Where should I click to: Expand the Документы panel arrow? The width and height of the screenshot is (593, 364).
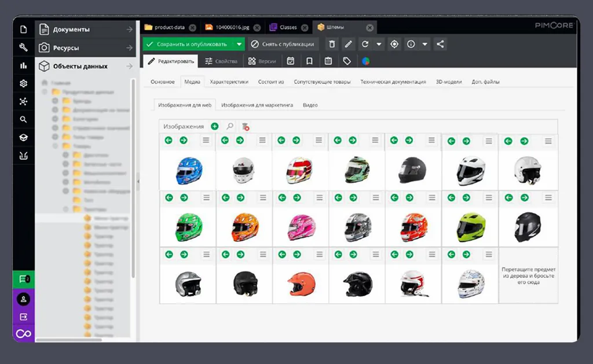pos(129,30)
